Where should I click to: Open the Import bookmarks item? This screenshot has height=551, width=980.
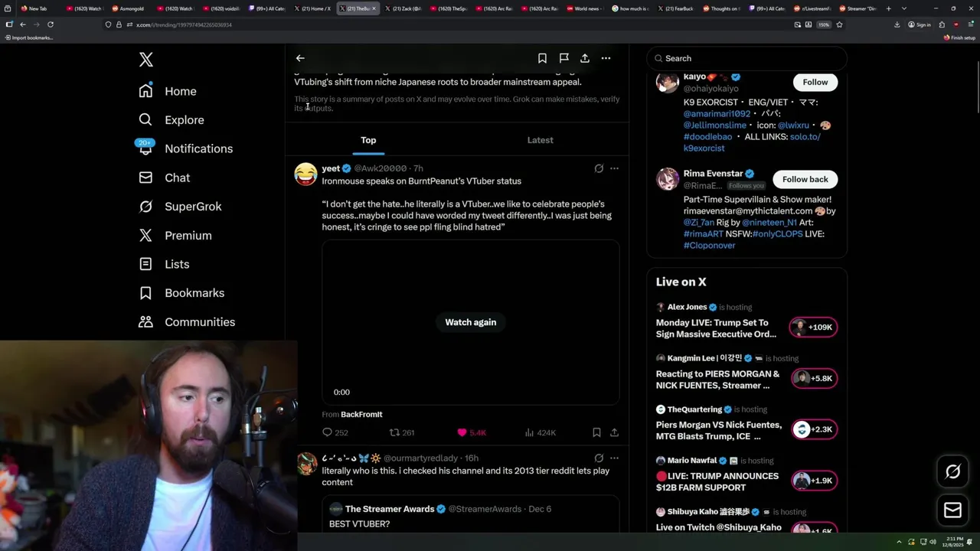coord(29,37)
